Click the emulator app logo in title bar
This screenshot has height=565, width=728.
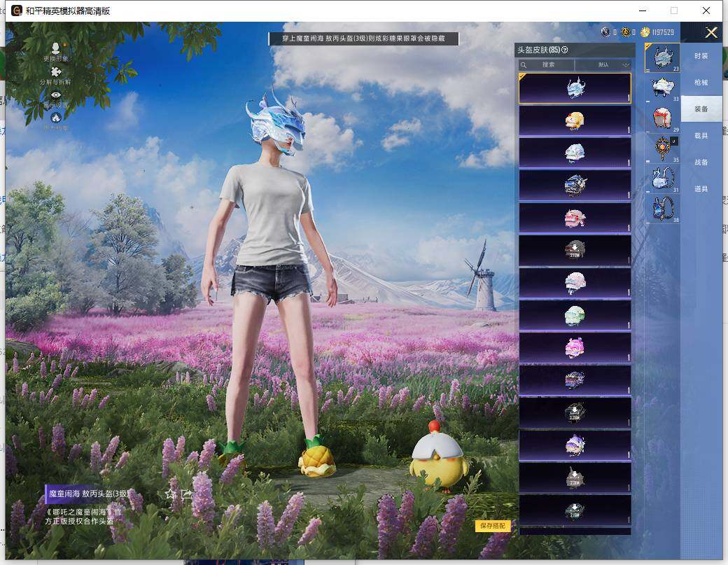[x=17, y=11]
